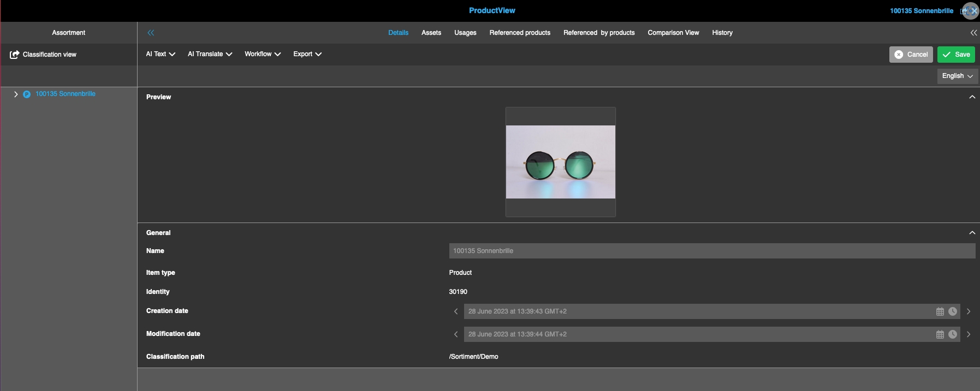Open the AI Translate dropdown menu
Viewport: 980px width, 391px height.
click(210, 54)
